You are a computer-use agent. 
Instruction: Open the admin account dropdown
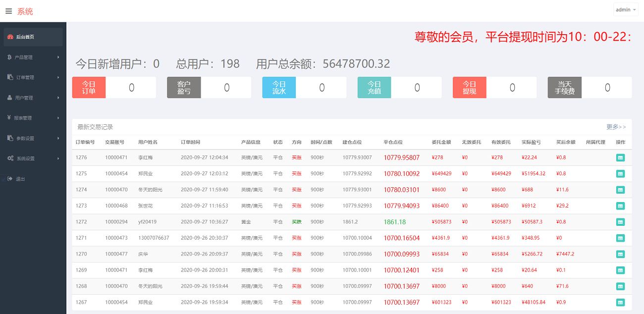coord(626,10)
